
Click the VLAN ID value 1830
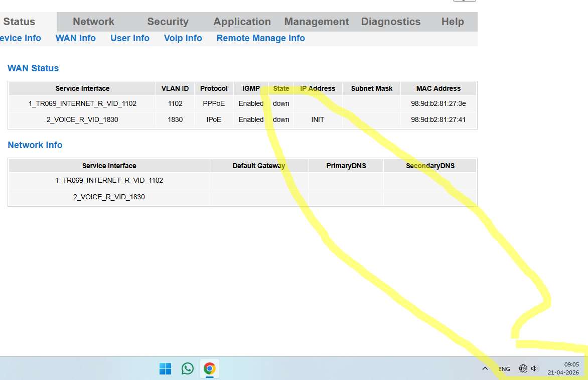[175, 119]
